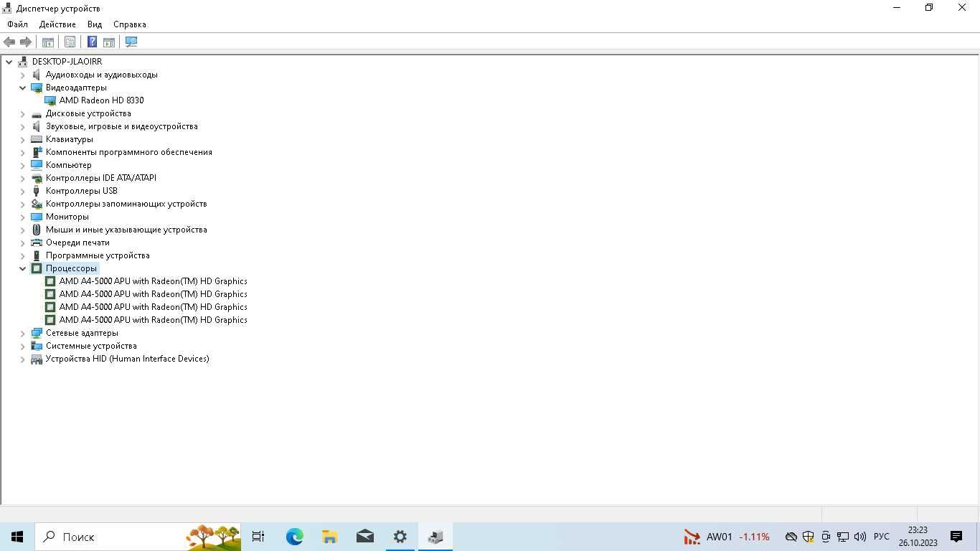Image resolution: width=980 pixels, height=551 pixels.
Task: Select the last AMD A4-5000 APU entry
Action: tap(153, 320)
